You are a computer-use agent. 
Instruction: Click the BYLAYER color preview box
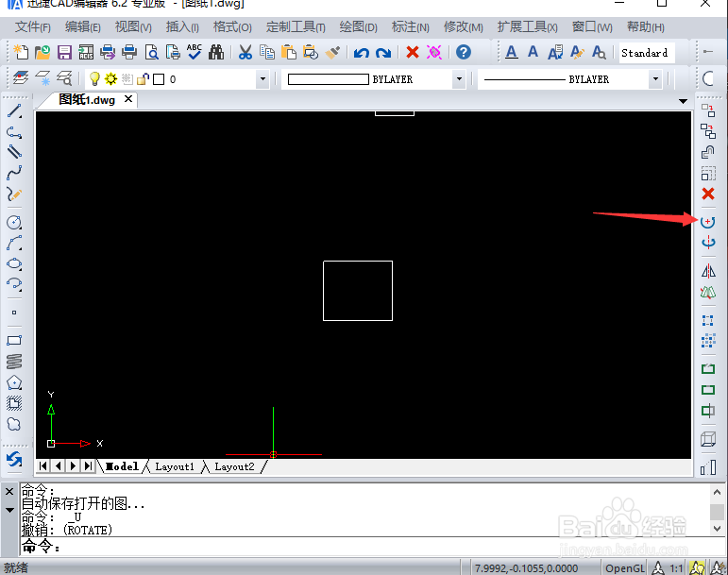(329, 79)
